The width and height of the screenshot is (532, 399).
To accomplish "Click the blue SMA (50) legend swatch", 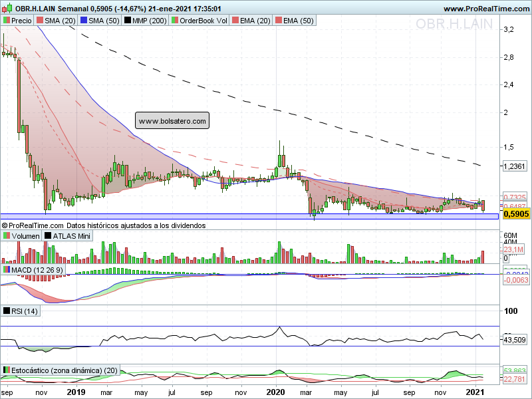I will point(84,21).
